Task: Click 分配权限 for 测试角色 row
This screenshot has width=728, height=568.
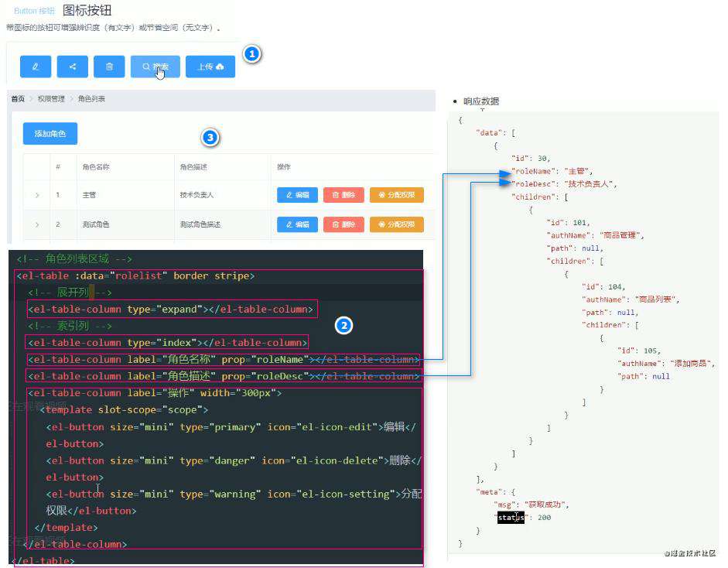Action: (x=397, y=224)
